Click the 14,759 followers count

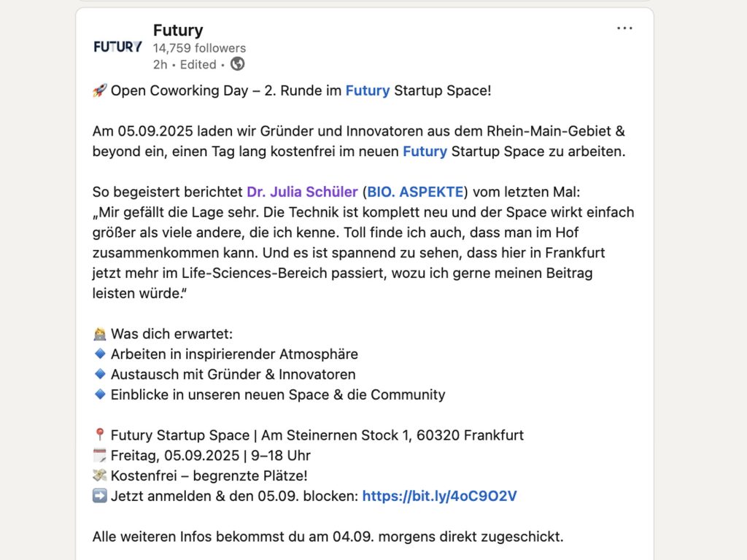point(198,47)
